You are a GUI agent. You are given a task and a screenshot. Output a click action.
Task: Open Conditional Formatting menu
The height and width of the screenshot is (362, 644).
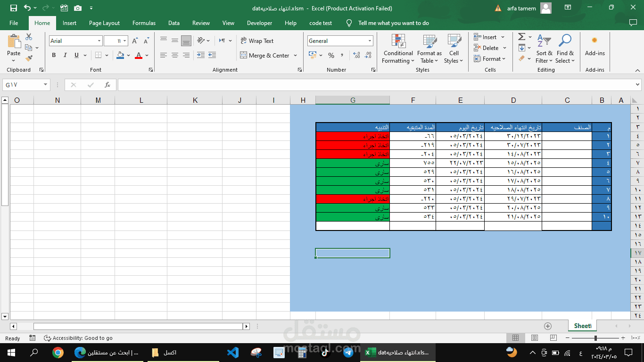click(x=398, y=49)
